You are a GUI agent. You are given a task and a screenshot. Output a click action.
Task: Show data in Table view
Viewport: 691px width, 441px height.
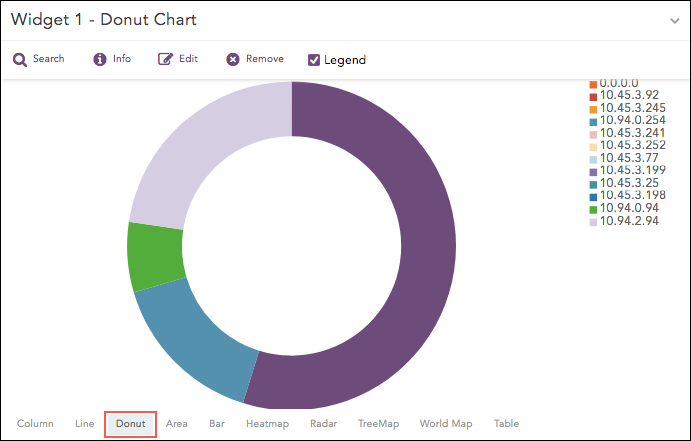(x=506, y=424)
